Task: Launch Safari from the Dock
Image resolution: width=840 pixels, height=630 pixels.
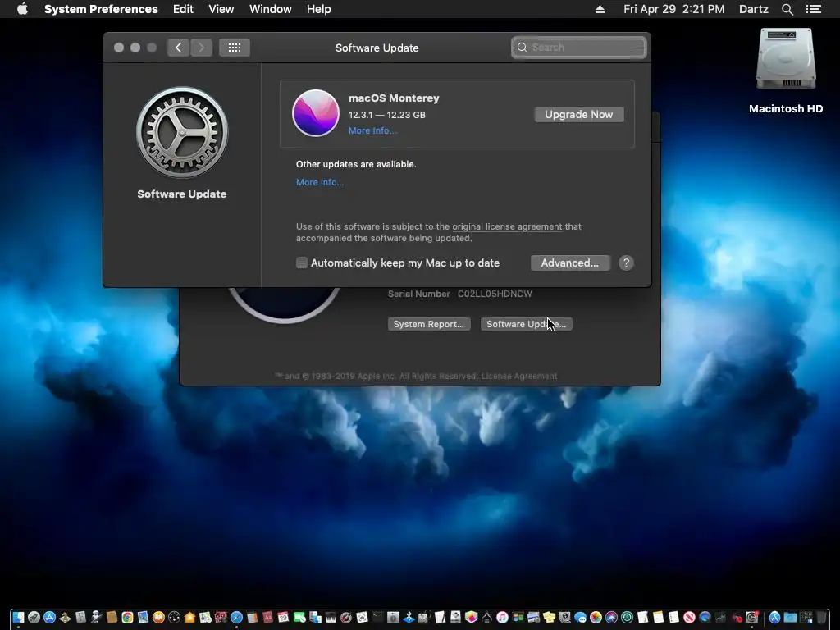Action: [236, 617]
